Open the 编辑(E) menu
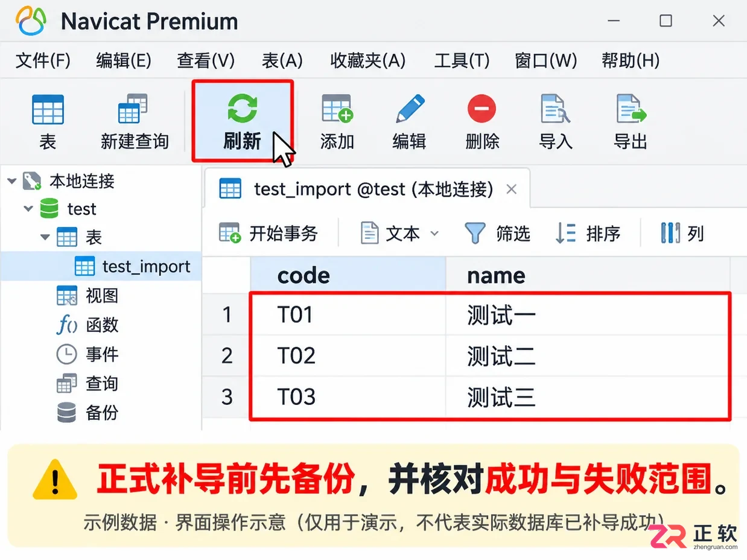Image resolution: width=747 pixels, height=560 pixels. tap(124, 60)
